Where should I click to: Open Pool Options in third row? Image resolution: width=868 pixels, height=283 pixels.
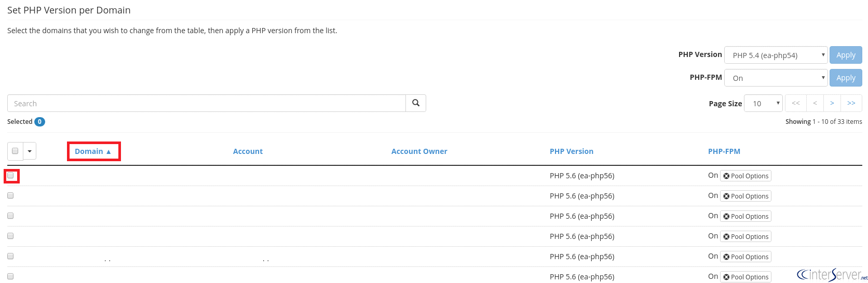point(745,216)
